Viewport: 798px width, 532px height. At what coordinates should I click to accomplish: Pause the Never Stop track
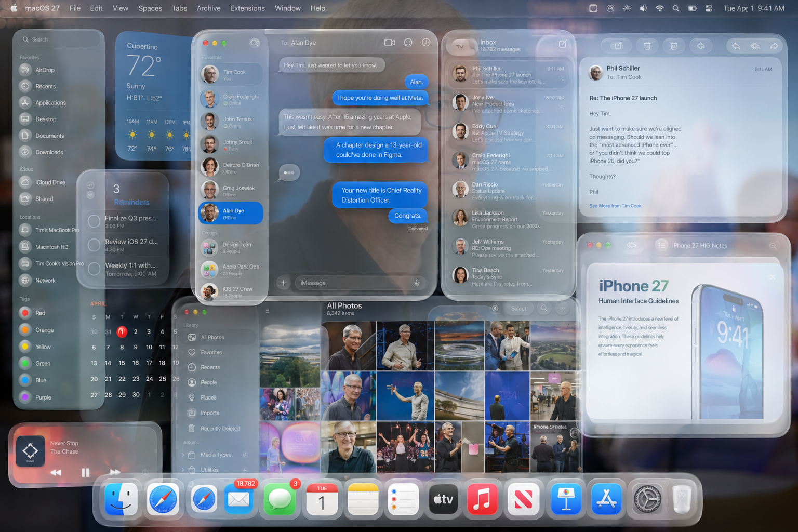[85, 472]
